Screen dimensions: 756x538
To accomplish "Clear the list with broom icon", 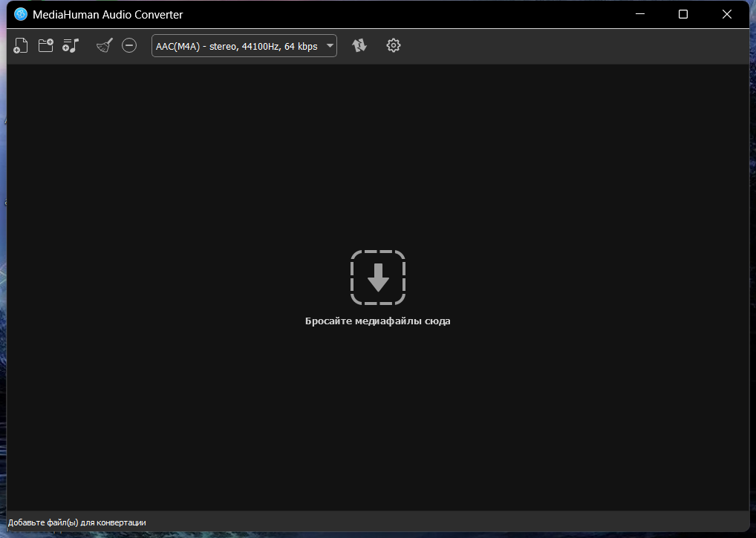I will tap(104, 45).
